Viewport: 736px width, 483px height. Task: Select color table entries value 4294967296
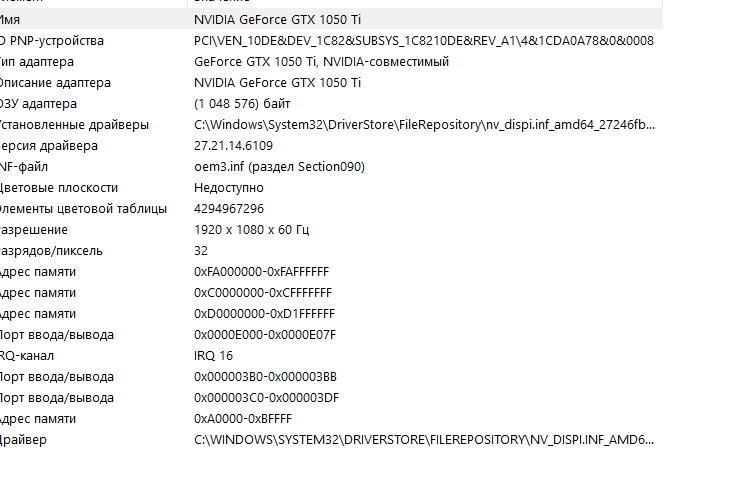click(229, 208)
